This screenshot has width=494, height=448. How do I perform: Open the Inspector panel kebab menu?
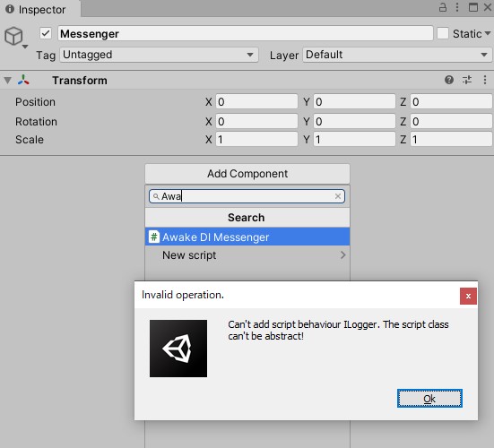457,7
